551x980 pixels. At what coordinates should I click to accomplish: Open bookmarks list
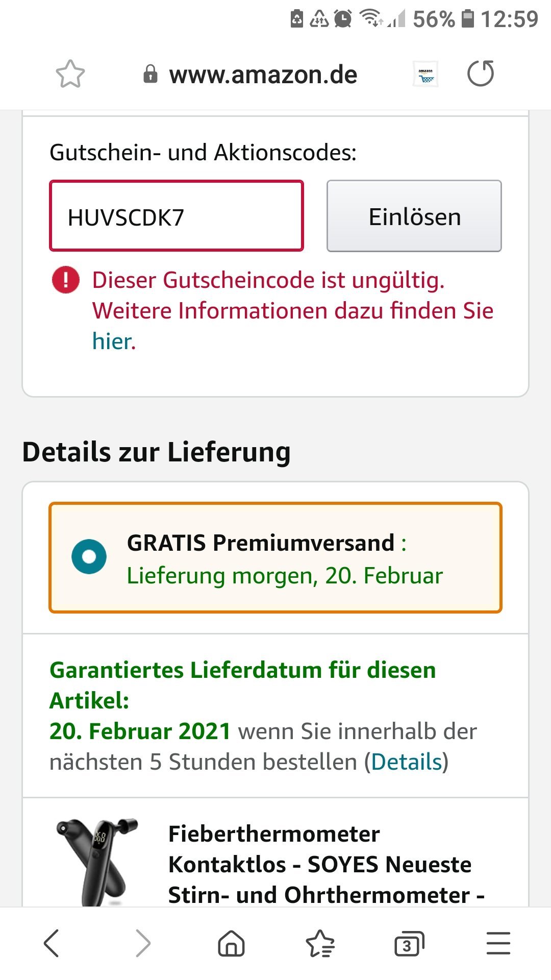320,943
